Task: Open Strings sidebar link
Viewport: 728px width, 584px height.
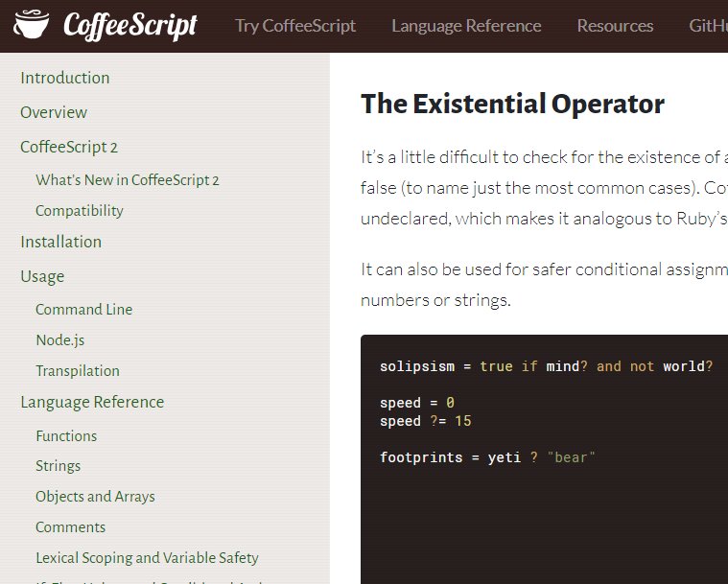Action: click(x=59, y=466)
